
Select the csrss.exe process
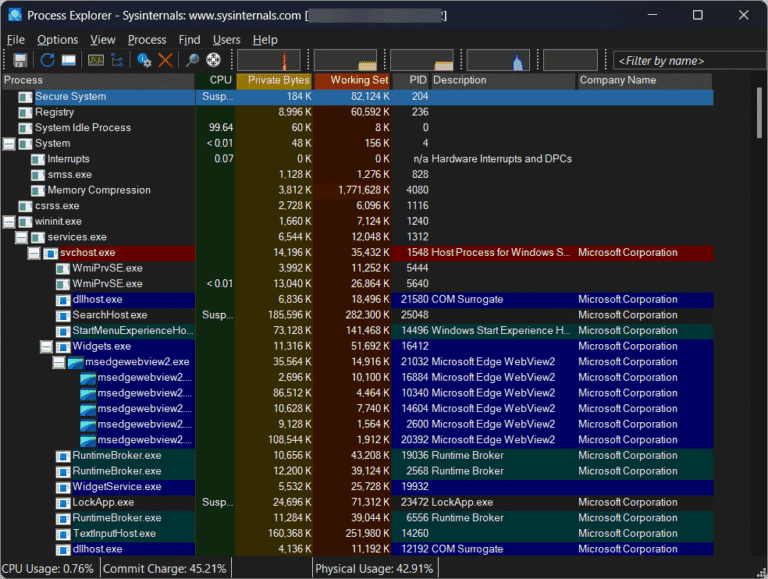357,206
